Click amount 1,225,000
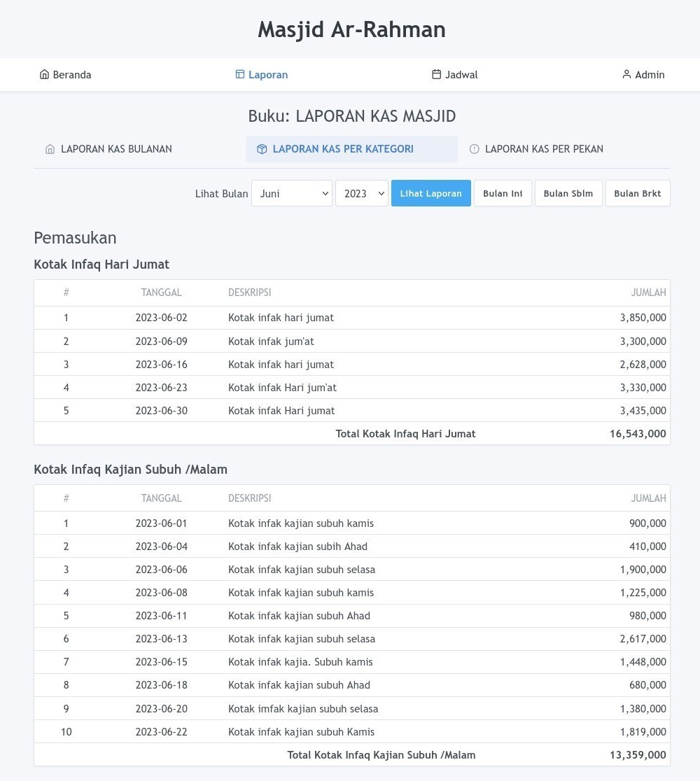The image size is (700, 781). tap(643, 593)
